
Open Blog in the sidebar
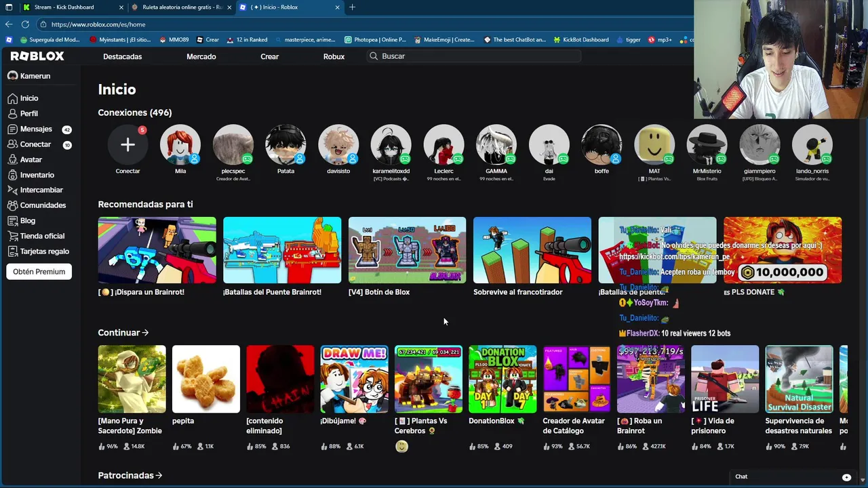(x=21, y=220)
